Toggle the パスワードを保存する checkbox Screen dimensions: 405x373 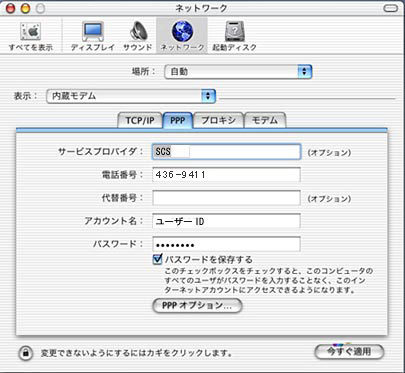pyautogui.click(x=157, y=259)
